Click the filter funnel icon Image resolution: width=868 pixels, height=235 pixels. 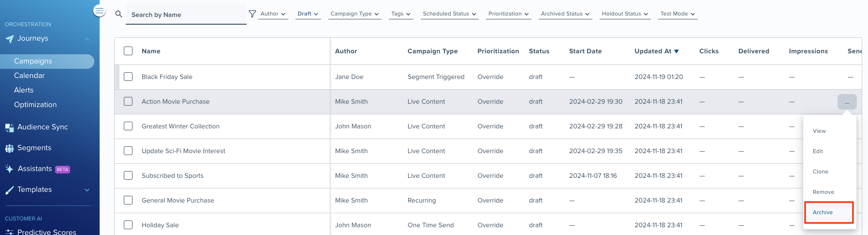[252, 14]
